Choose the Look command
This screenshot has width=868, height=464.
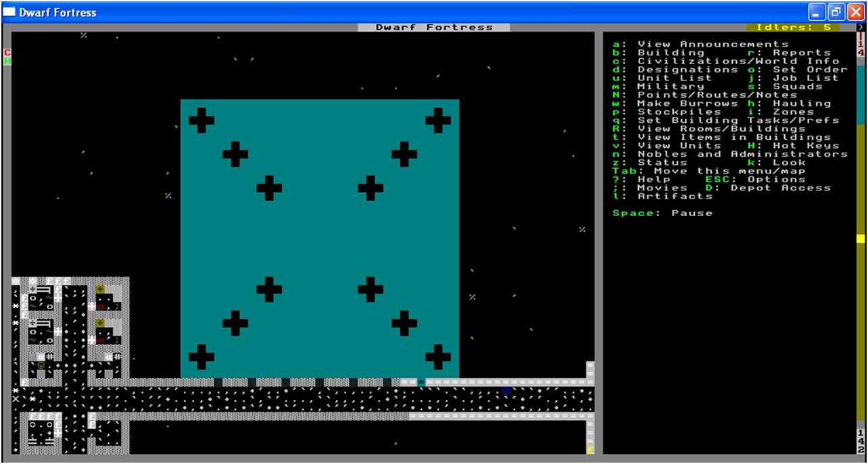click(x=776, y=162)
